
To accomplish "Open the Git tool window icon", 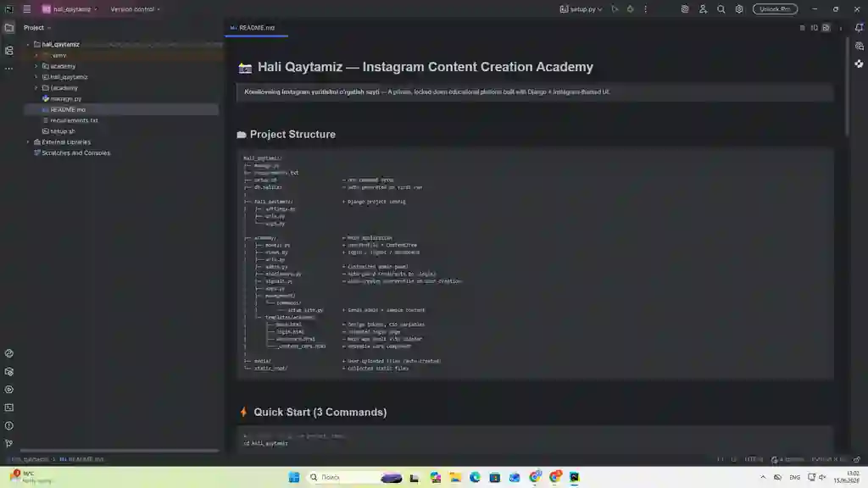I will click(x=8, y=444).
